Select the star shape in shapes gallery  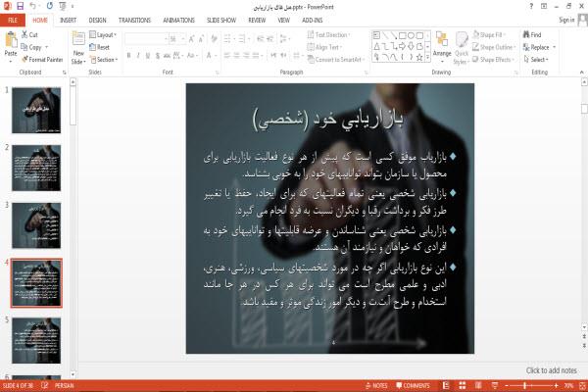[x=419, y=57]
